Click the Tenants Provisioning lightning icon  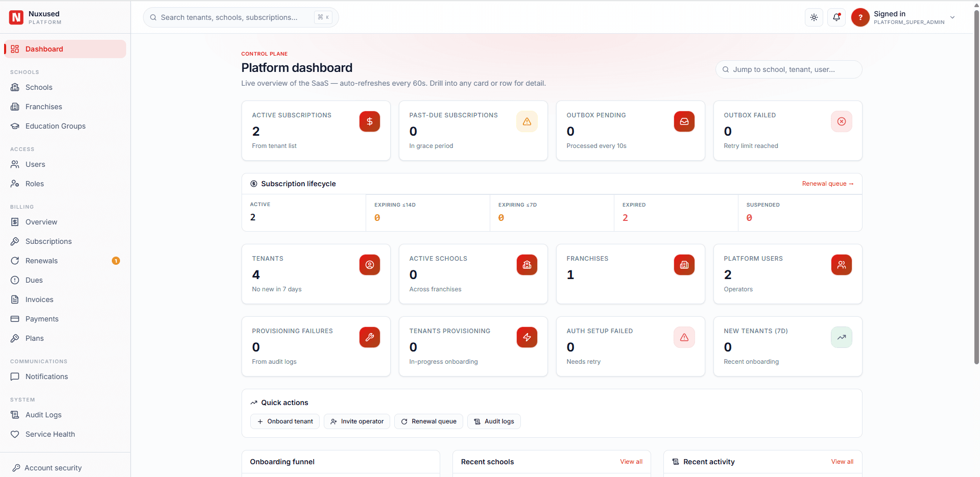coord(527,337)
